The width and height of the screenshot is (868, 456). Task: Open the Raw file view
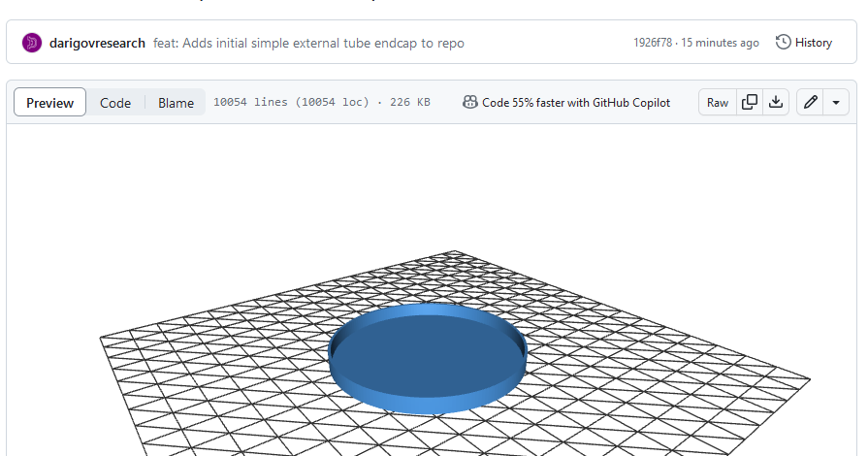tap(718, 103)
